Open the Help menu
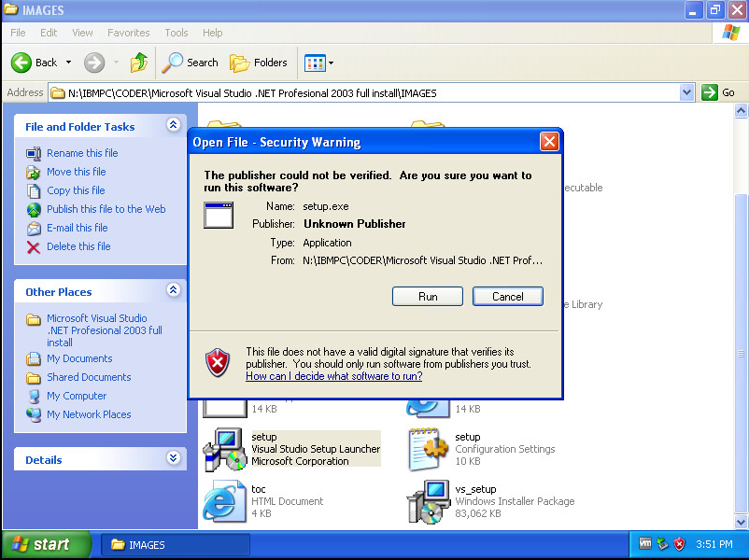 coord(212,33)
